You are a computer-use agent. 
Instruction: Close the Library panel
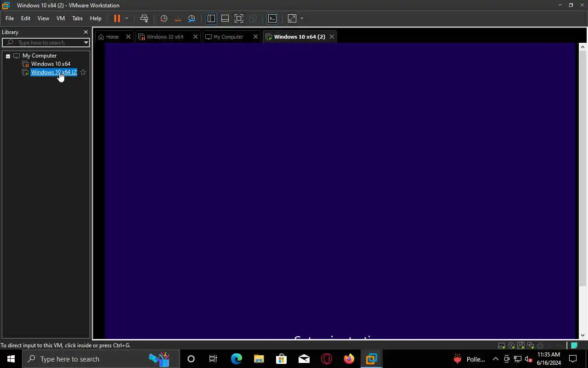[x=85, y=32]
